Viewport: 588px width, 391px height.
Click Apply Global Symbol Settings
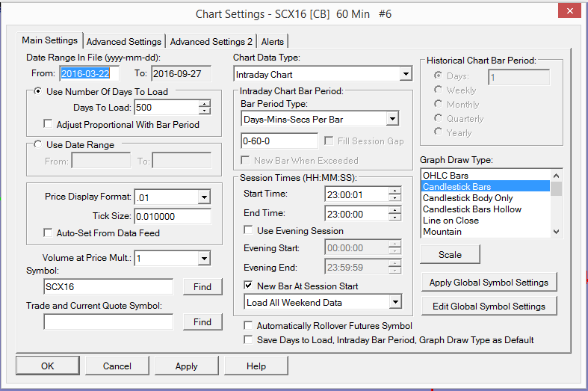(489, 282)
